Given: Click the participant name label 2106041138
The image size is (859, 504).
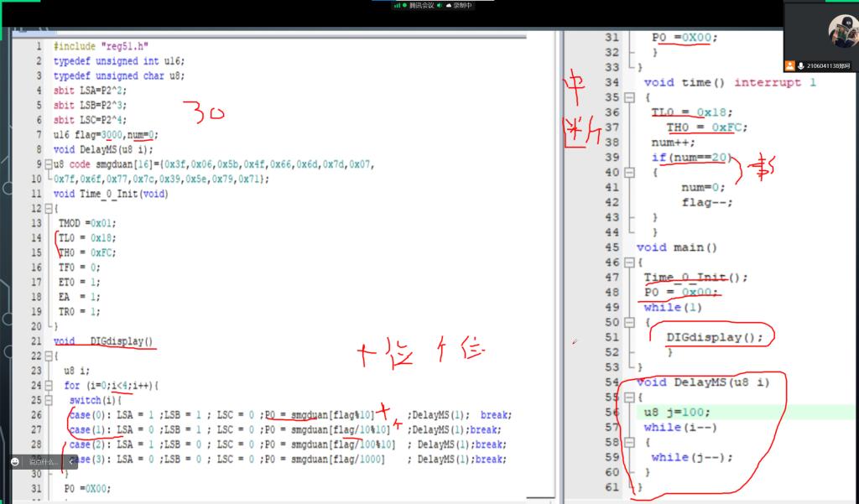Looking at the screenshot, I should coord(829,65).
